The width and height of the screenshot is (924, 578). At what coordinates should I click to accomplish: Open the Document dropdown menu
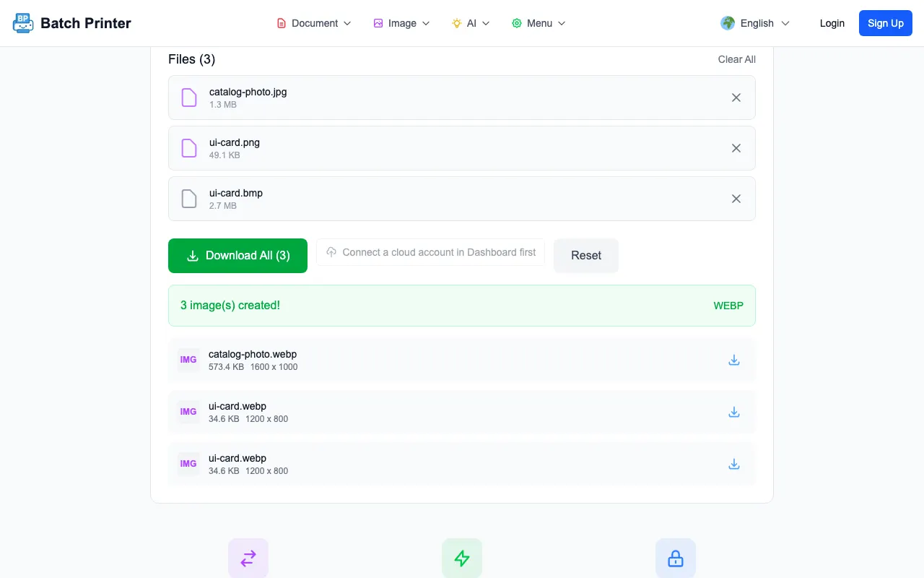pos(314,23)
